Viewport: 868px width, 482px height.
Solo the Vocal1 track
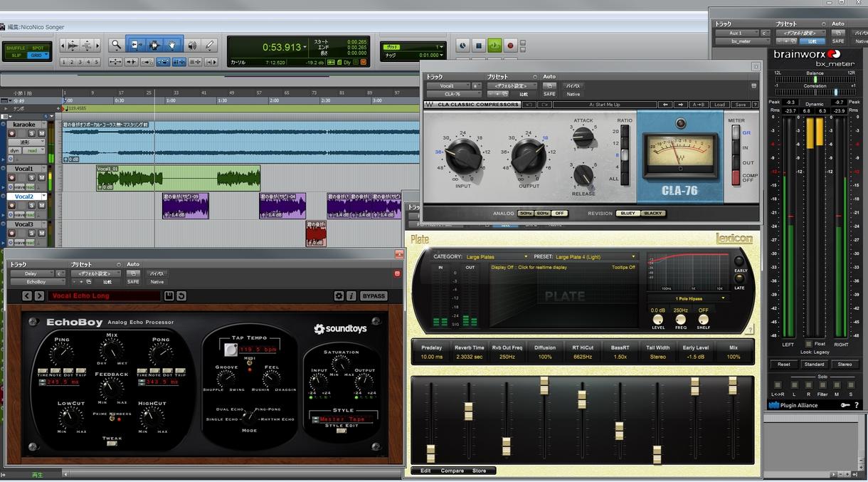point(31,177)
